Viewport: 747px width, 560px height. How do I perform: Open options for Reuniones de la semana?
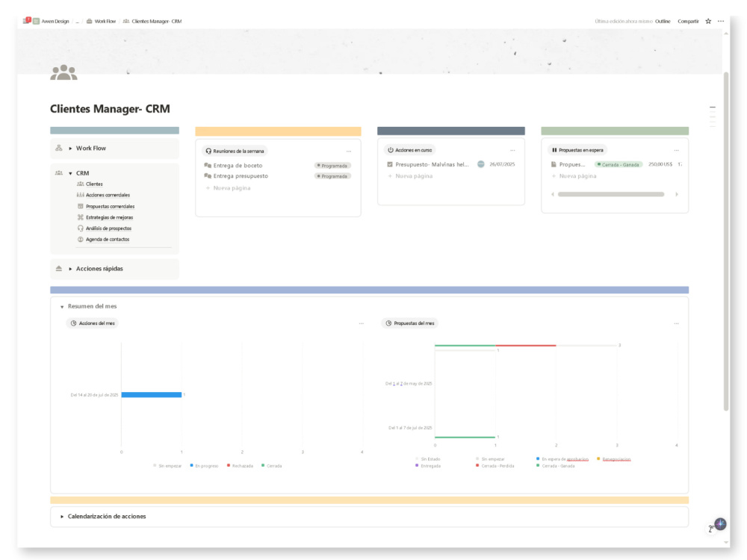[349, 151]
